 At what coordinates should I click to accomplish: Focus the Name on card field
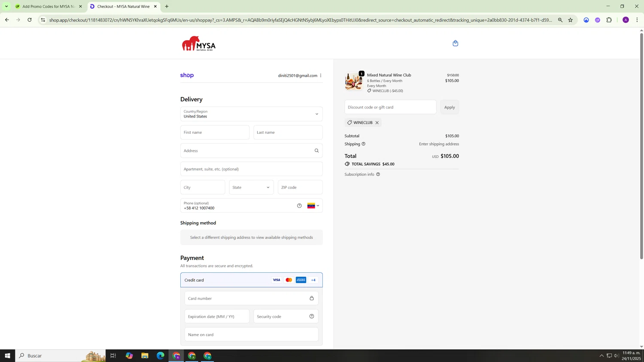coord(251,335)
